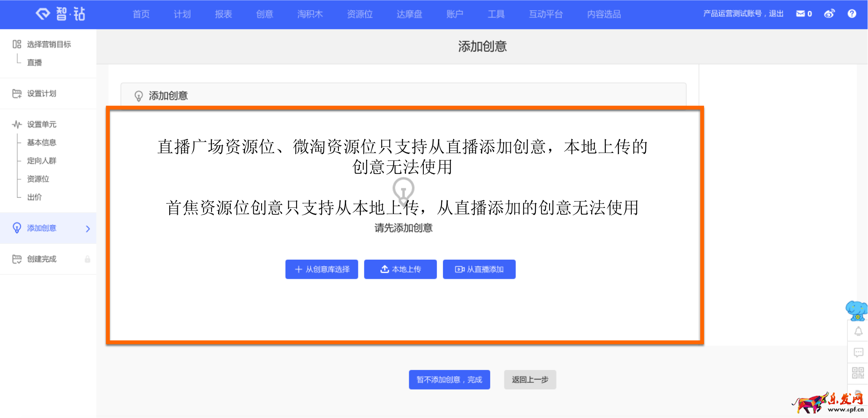The width and height of the screenshot is (868, 418).
Task: Open the mail messages envelope icon
Action: click(800, 14)
